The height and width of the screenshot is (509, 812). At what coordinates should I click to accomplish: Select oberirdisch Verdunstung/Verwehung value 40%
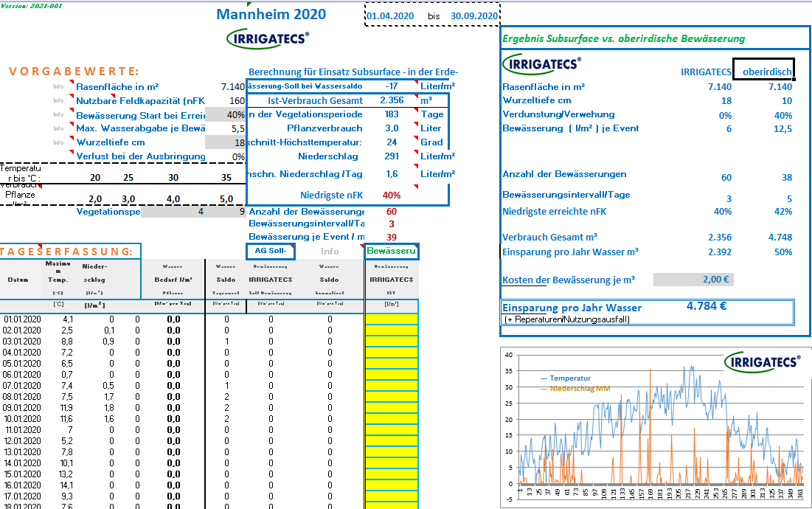click(x=783, y=115)
